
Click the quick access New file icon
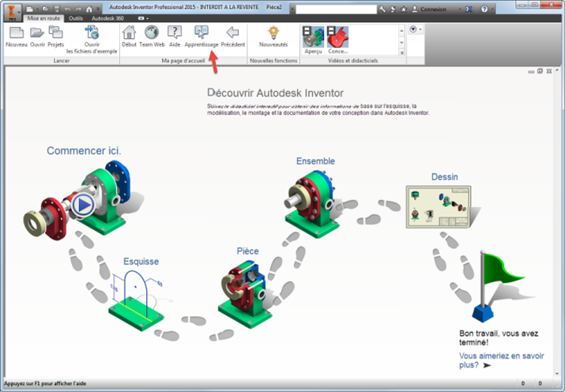(x=29, y=9)
